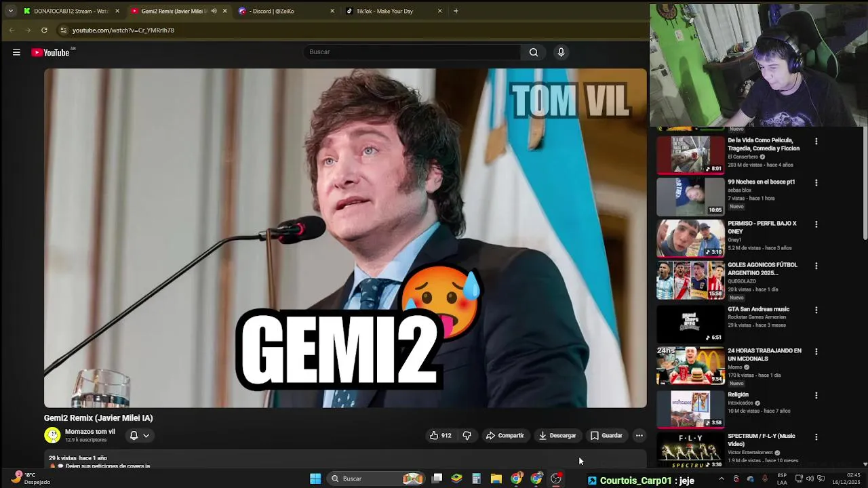Open File Explorer from the taskbar
The width and height of the screenshot is (868, 488).
coord(496,479)
